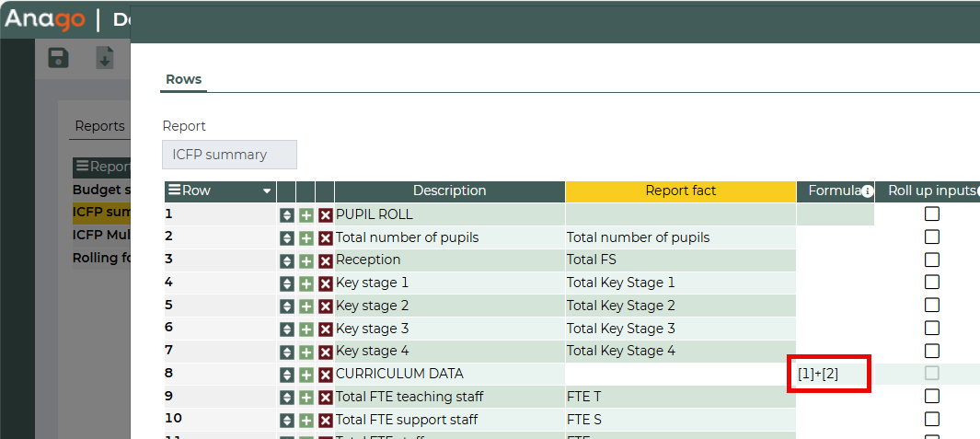
Task: Insert row after Total FTE teaching staff
Action: tap(306, 398)
